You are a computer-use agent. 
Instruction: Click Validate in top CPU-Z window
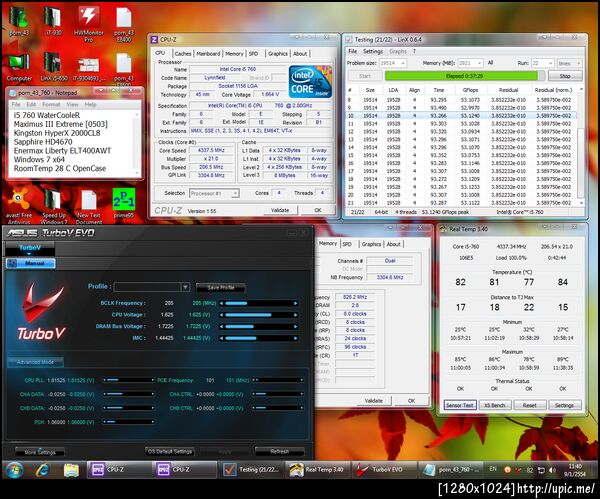pos(280,210)
